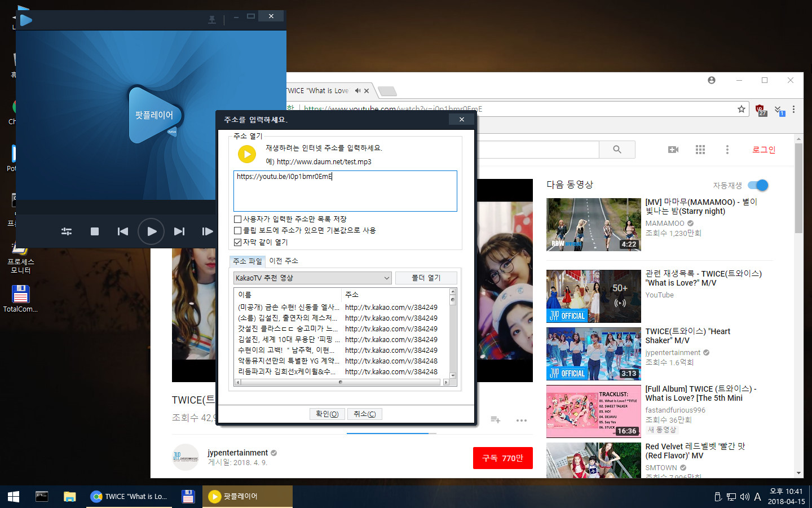Click the 이름 column header
Screen dimensions: 812x508
pos(288,295)
